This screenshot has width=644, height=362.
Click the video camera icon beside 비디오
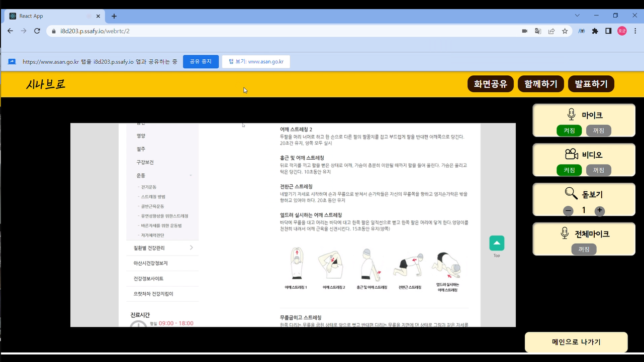point(571,154)
